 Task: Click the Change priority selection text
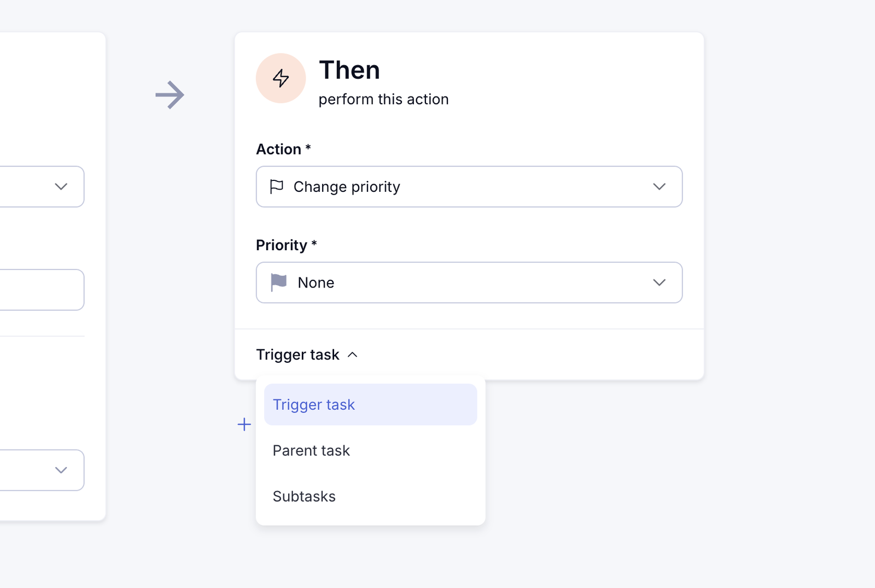pos(347,187)
